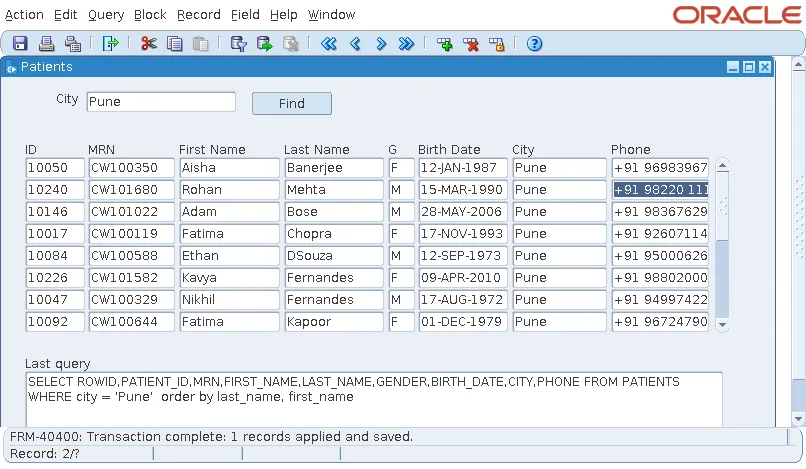Image resolution: width=806 pixels, height=469 pixels.
Task: Click the Find button
Action: [x=292, y=103]
